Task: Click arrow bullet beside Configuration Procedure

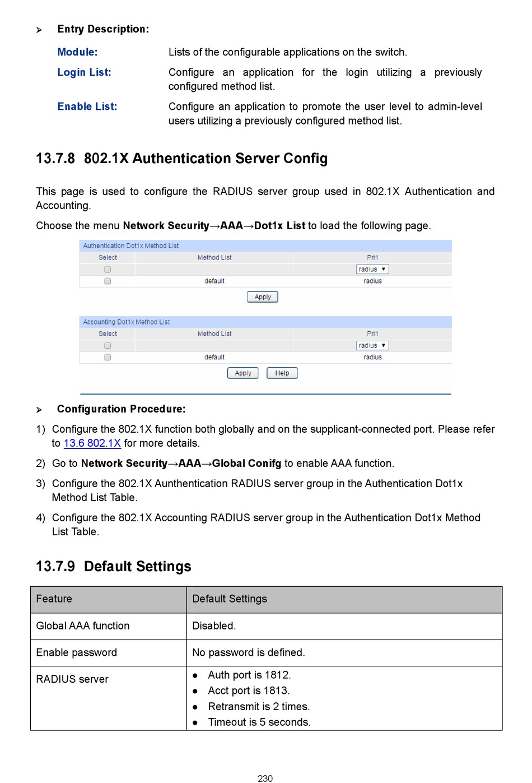Action: click(x=39, y=410)
